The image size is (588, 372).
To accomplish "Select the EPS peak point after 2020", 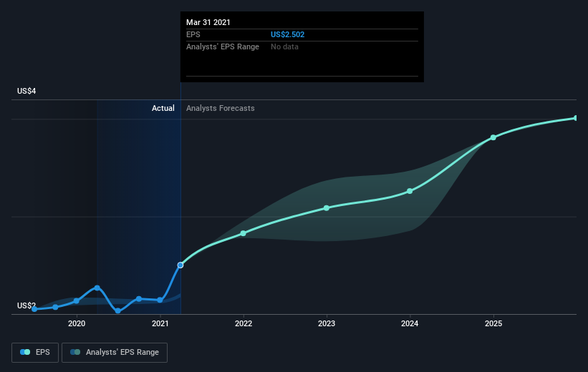I will [x=97, y=288].
